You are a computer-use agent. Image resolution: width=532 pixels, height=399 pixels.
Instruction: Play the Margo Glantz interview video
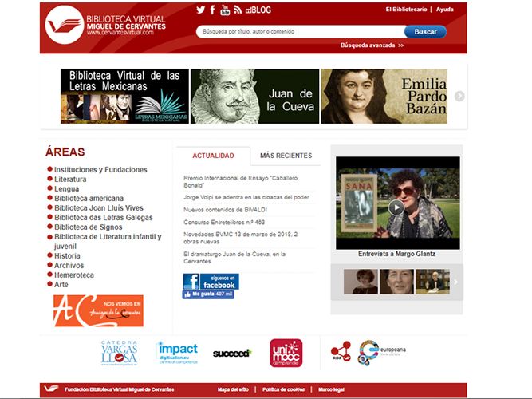(396, 207)
